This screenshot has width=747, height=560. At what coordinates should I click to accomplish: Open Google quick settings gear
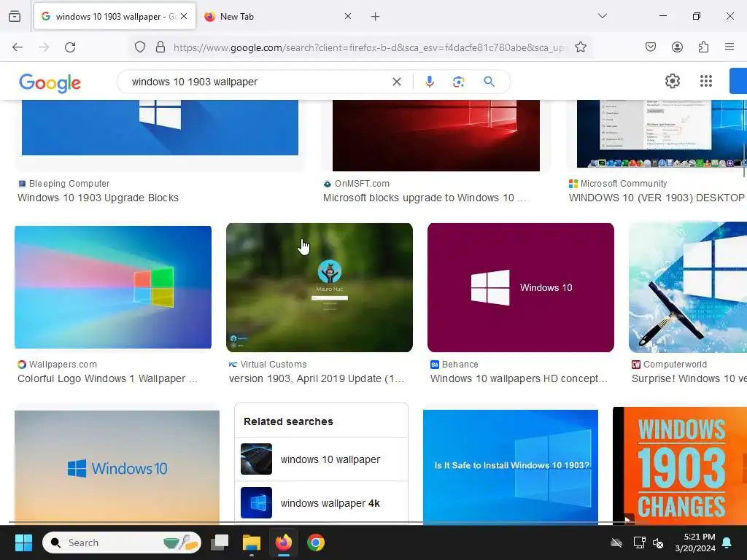coord(672,81)
